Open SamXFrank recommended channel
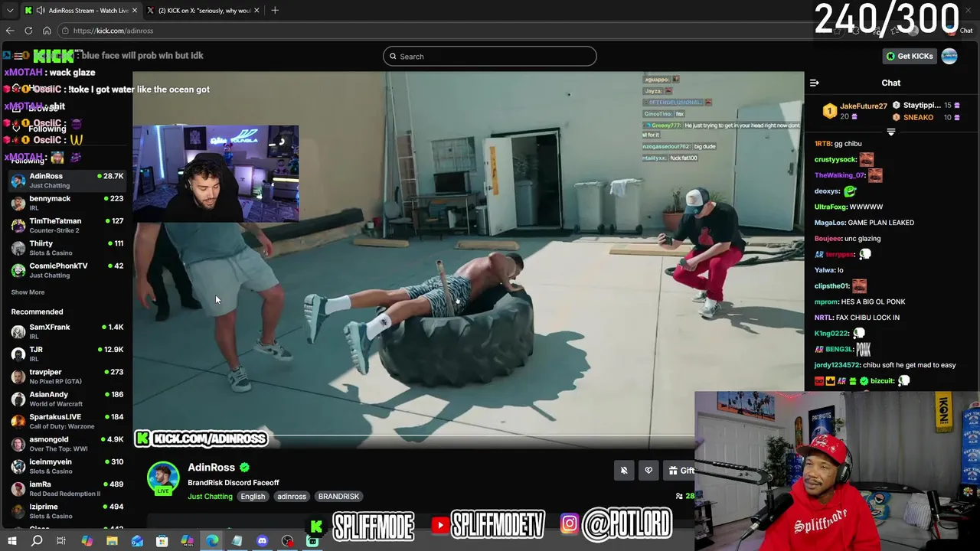980x551 pixels. pyautogui.click(x=67, y=331)
